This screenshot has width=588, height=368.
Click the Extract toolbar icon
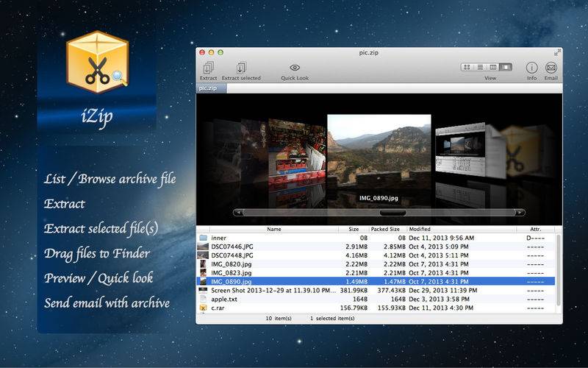pyautogui.click(x=208, y=68)
